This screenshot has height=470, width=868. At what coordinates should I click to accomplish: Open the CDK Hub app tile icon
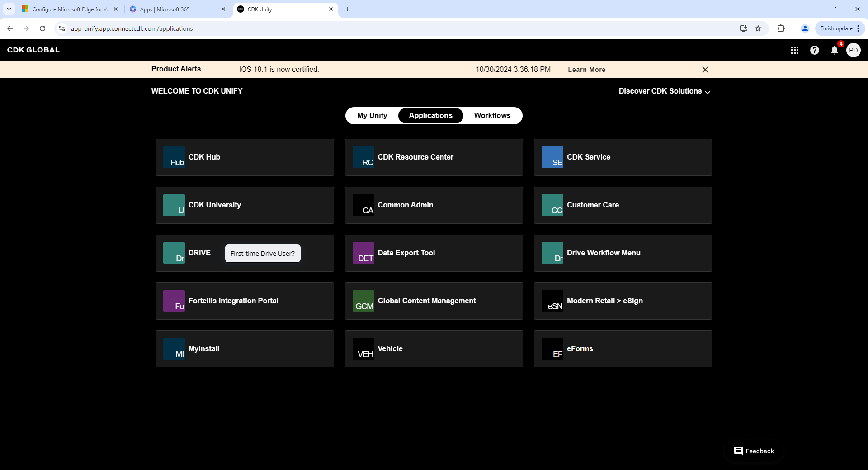(x=174, y=157)
